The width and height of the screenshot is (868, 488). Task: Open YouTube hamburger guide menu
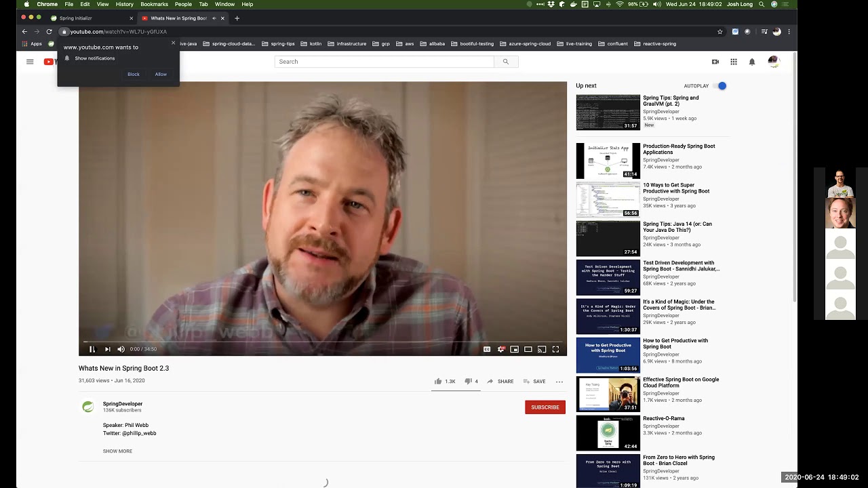pos(30,62)
